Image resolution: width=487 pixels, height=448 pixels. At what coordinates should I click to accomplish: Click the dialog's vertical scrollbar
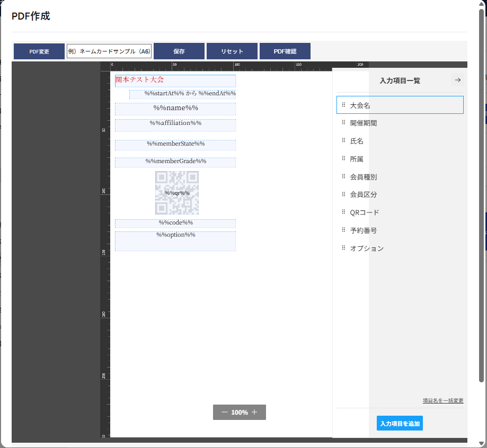tap(482, 196)
